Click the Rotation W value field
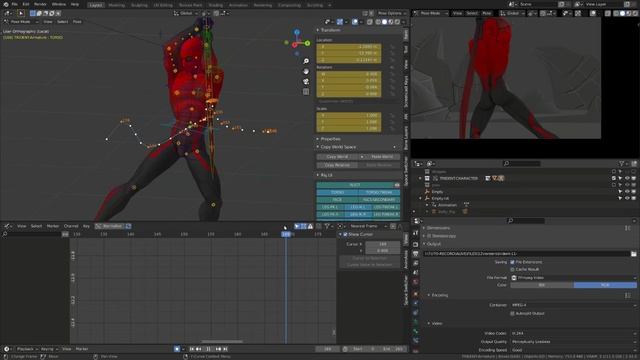 coord(349,74)
